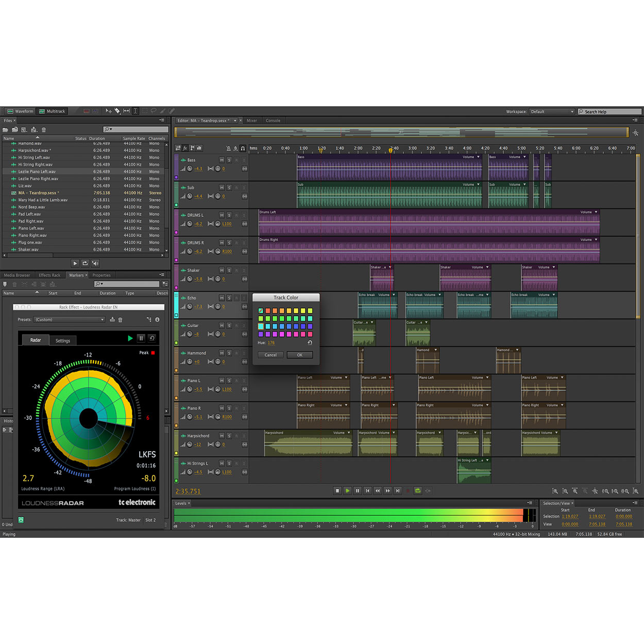The image size is (644, 644).
Task: Select the Razor tool in toolbar
Action: [x=117, y=111]
